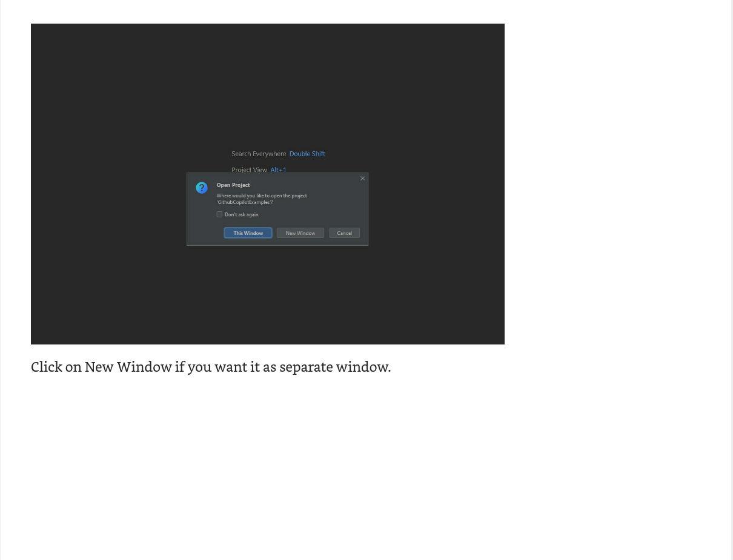Click the Search Everywhere label
Image resolution: width=733 pixels, height=560 pixels.
point(259,154)
